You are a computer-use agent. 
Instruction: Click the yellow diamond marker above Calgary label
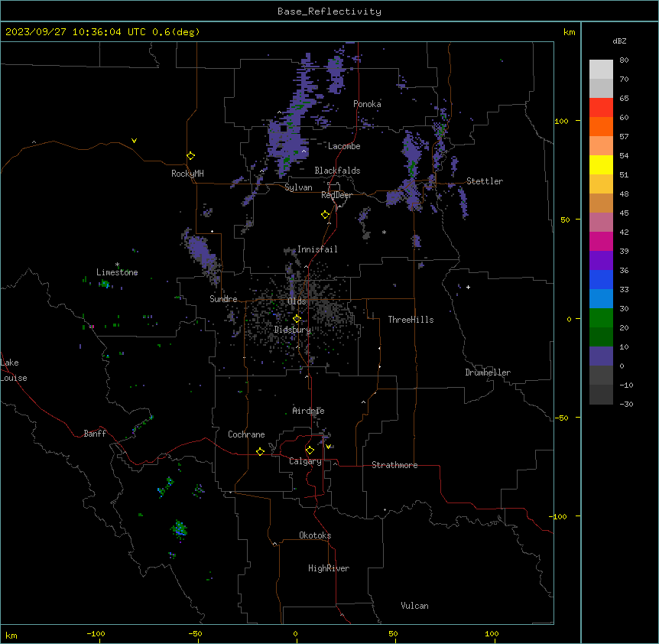pos(310,450)
